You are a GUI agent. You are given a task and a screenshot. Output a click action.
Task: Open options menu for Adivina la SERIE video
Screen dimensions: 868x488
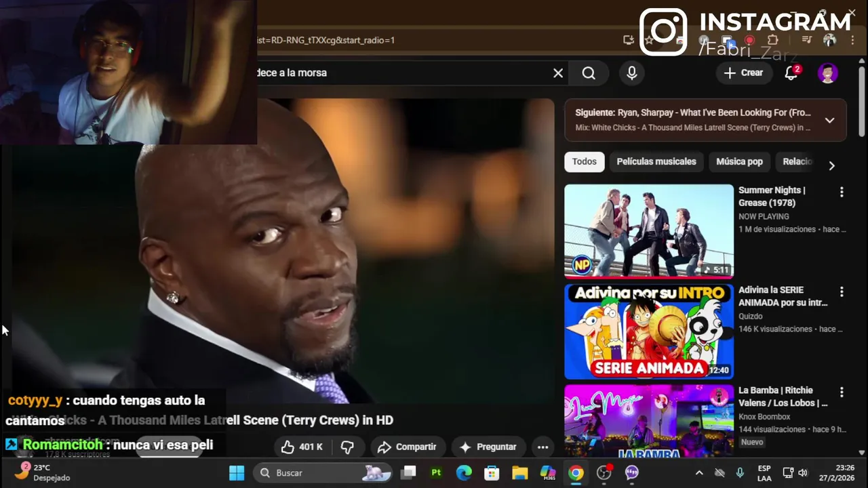[842, 292]
